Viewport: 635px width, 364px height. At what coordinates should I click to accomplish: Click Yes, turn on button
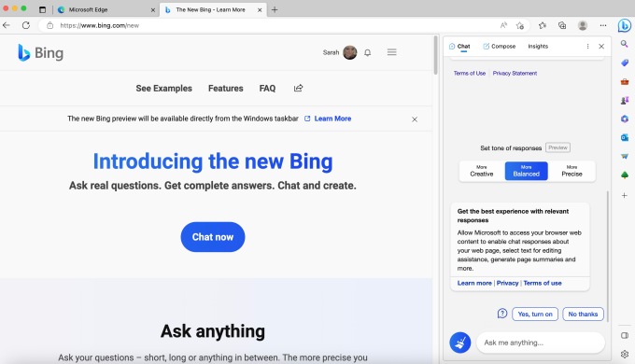(535, 314)
